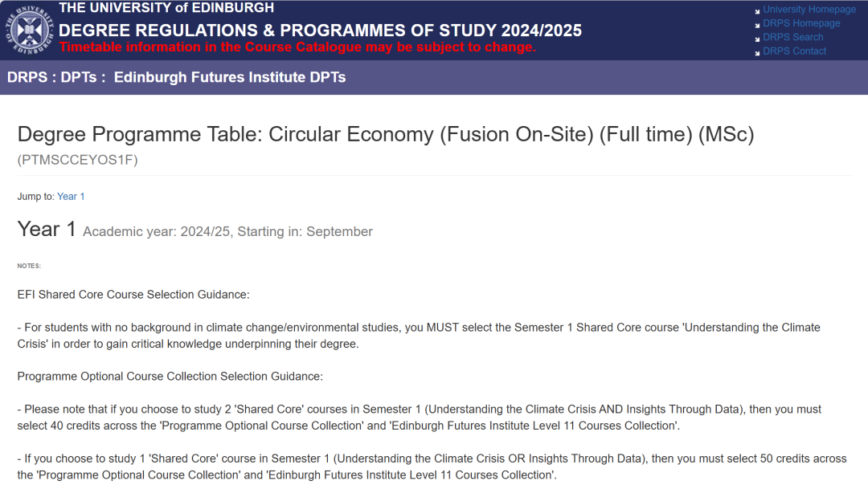Click the red timetable information warning text
868x489 pixels.
(x=297, y=47)
